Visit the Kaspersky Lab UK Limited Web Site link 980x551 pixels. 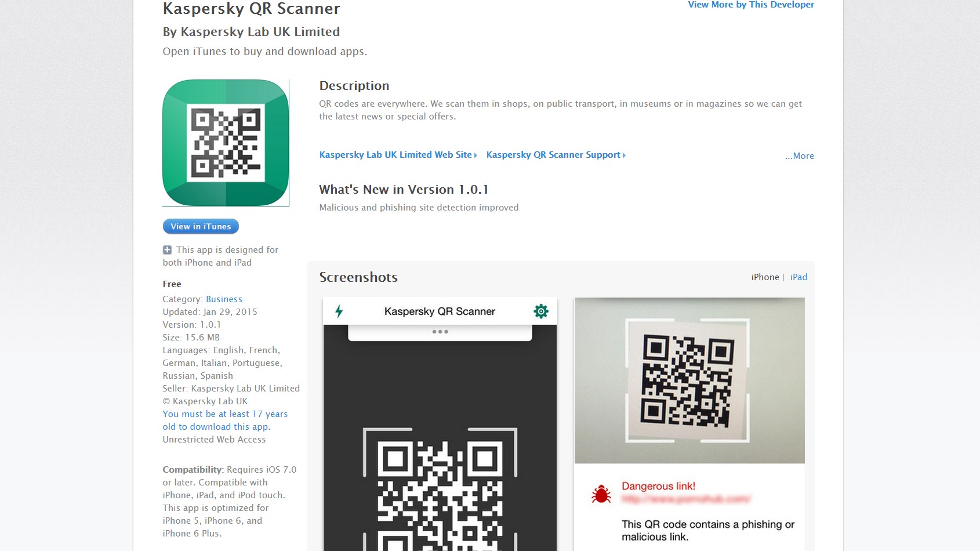coord(397,155)
